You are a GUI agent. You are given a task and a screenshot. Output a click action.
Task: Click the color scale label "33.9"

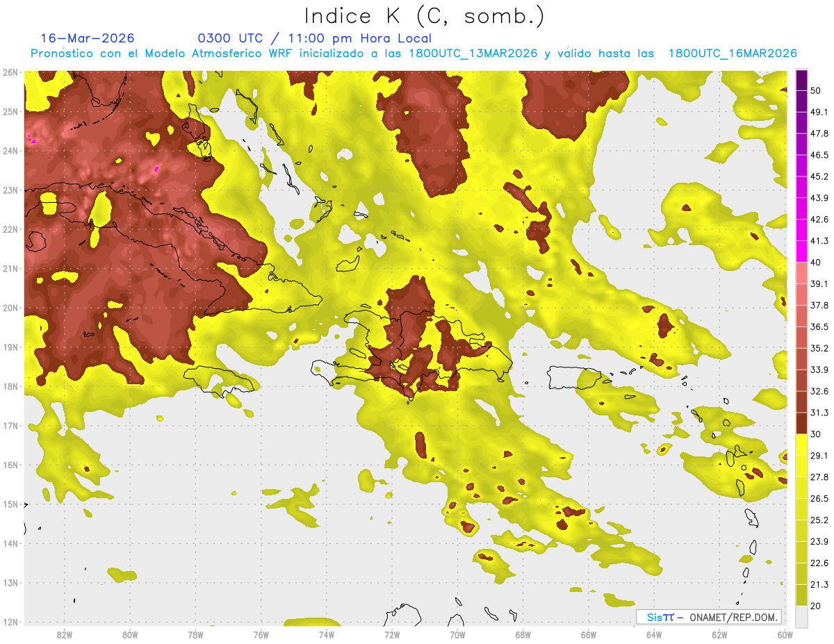pyautogui.click(x=819, y=370)
